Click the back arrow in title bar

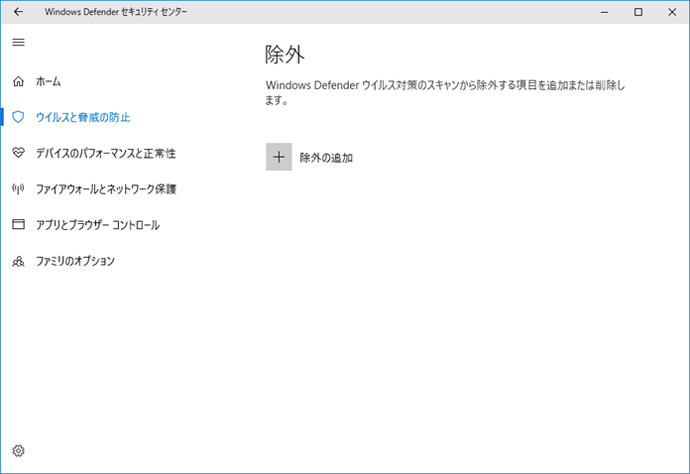pos(18,12)
